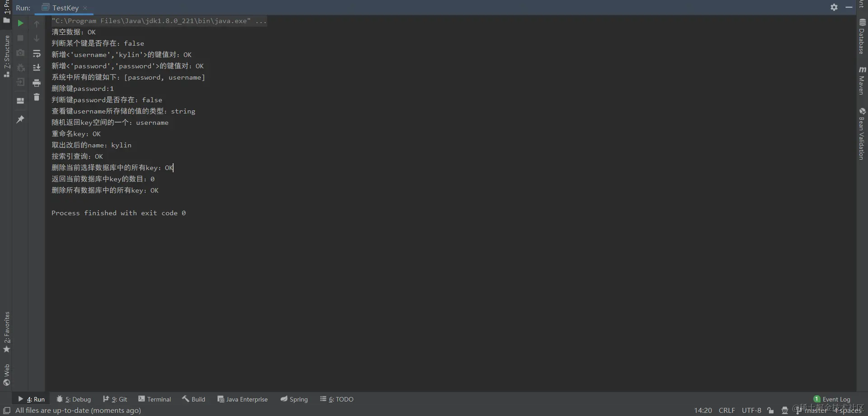The image size is (868, 416).
Task: Click the 'Process finished with exit code 0' line
Action: click(118, 213)
